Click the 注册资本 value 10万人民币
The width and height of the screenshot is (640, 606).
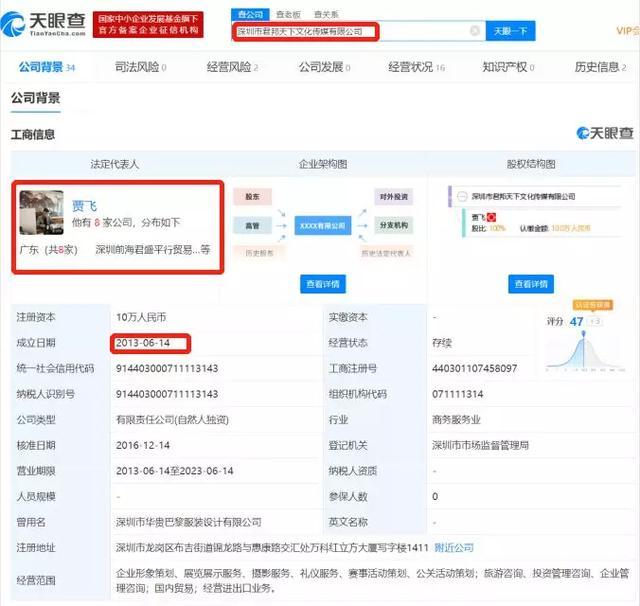pos(141,317)
